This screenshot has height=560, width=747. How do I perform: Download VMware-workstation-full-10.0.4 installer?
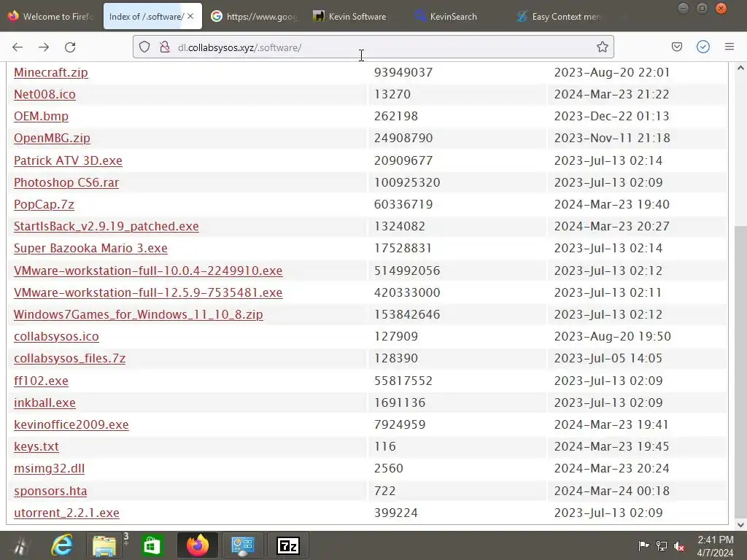click(x=148, y=271)
